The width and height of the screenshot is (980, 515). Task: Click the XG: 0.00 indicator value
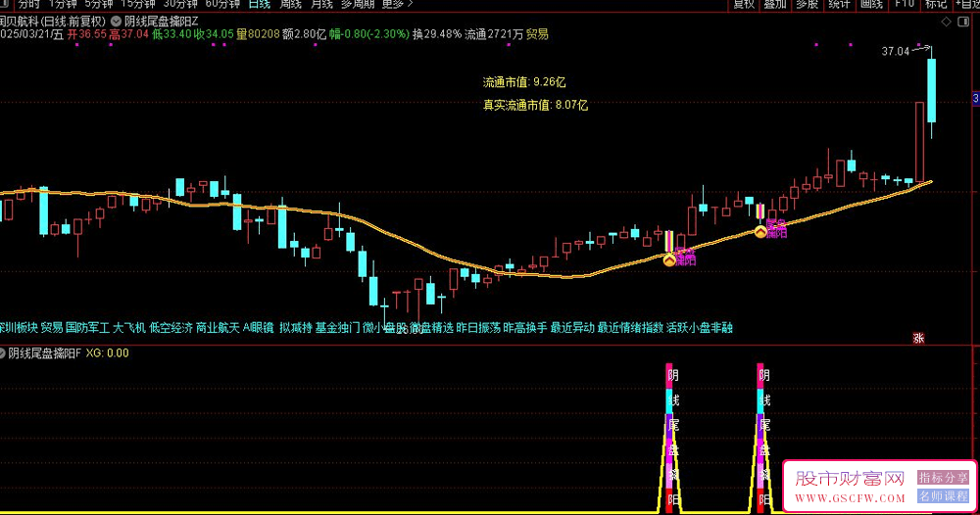click(x=108, y=353)
